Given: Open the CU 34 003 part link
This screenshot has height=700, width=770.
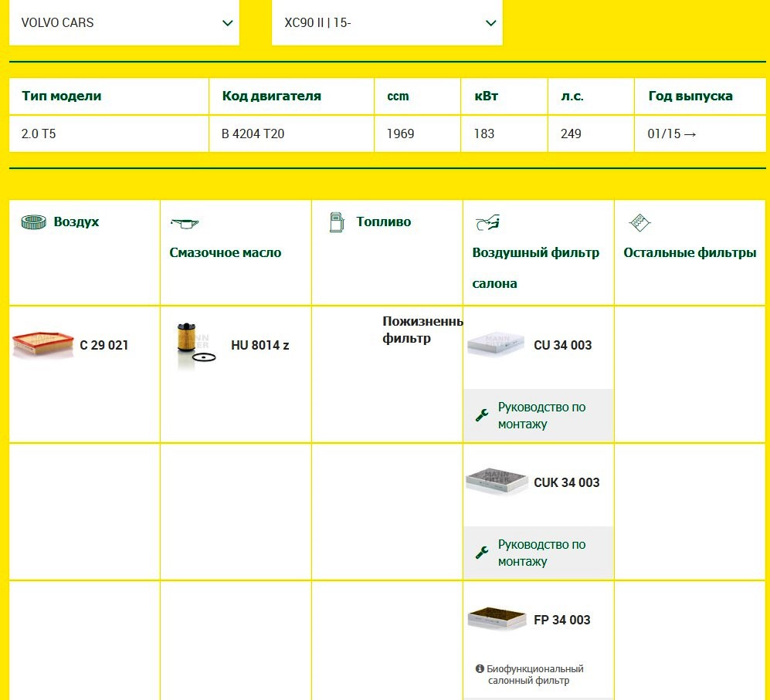Looking at the screenshot, I should pyautogui.click(x=563, y=345).
